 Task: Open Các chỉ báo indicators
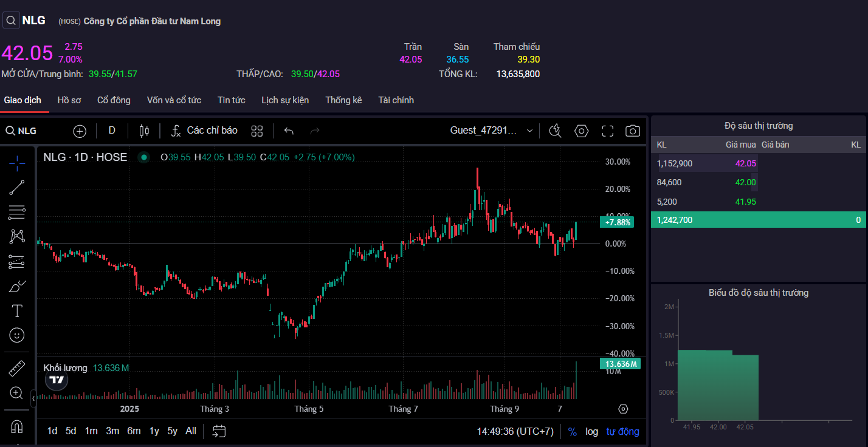tap(204, 131)
